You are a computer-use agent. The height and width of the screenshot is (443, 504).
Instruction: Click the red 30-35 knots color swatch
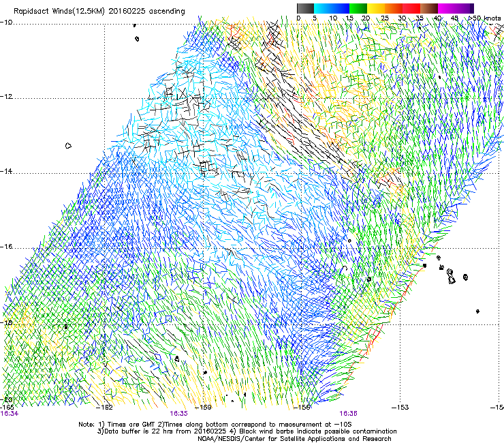click(411, 8)
